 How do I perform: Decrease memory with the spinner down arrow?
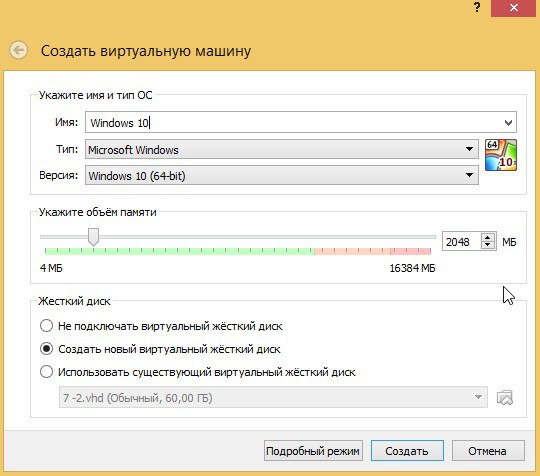(x=488, y=245)
